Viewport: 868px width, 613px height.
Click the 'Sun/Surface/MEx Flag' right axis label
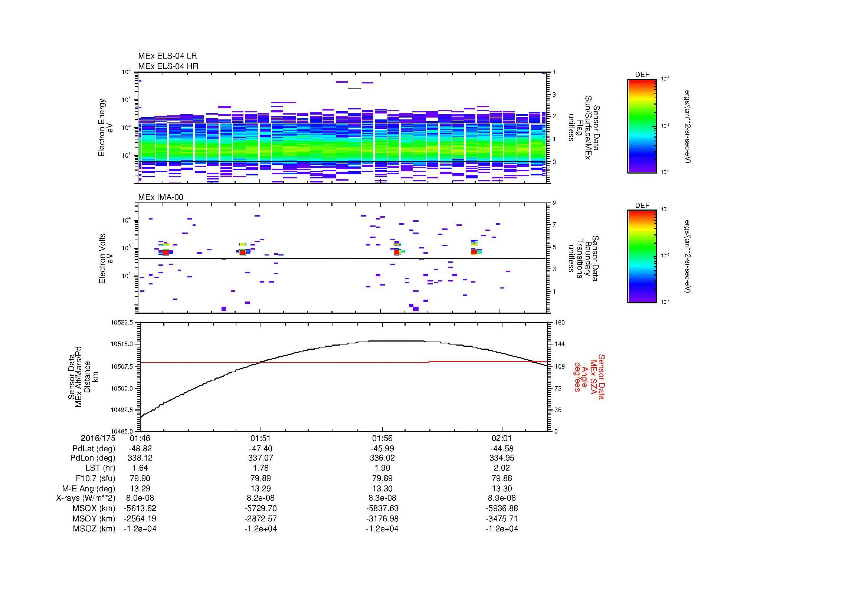(584, 127)
